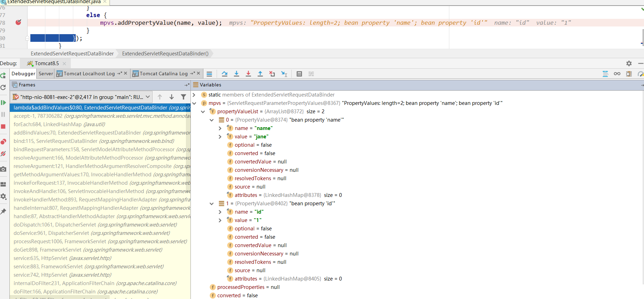Click Trace Current Stream Chain icon
This screenshot has height=299, width=644.
[311, 74]
